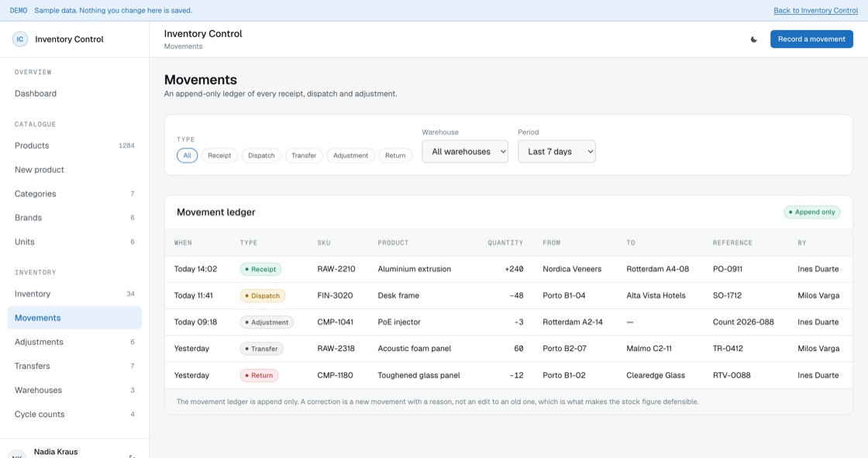Click reference TR-0412
This screenshot has height=458, width=868.
[728, 349]
